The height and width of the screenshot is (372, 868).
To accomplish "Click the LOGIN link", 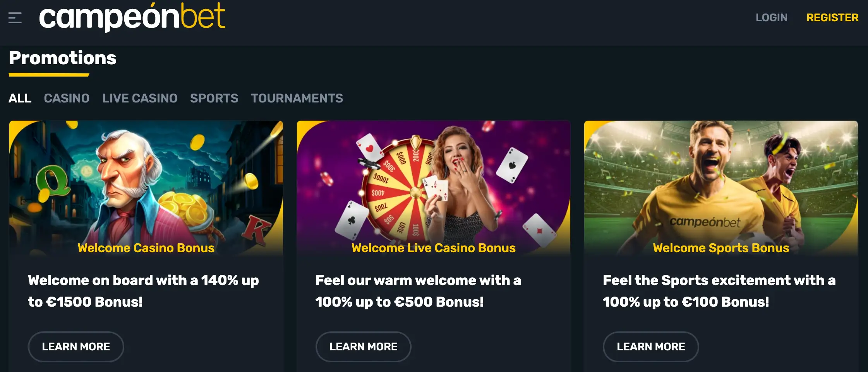I will click(771, 18).
